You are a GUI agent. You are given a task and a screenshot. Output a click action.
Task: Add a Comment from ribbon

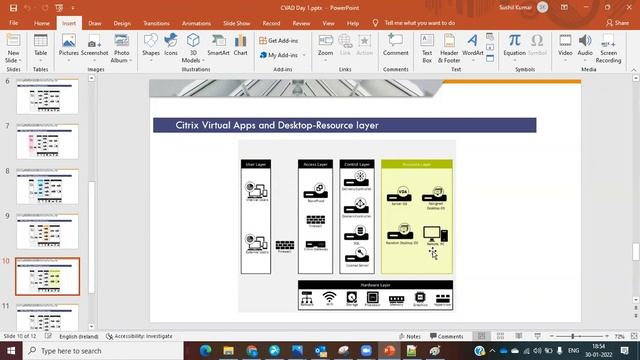coord(395,45)
